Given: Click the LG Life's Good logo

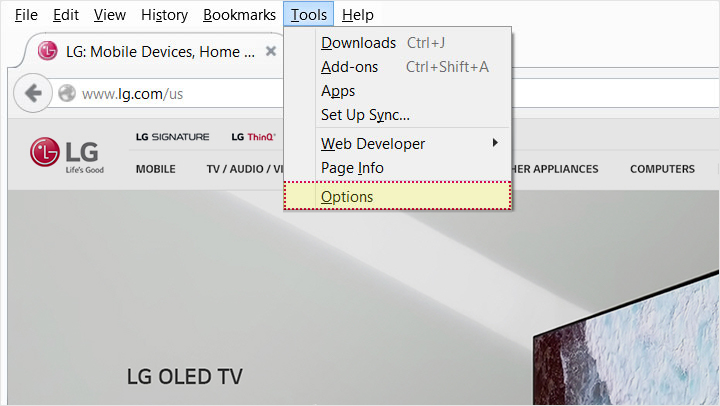Looking at the screenshot, I should [67, 154].
